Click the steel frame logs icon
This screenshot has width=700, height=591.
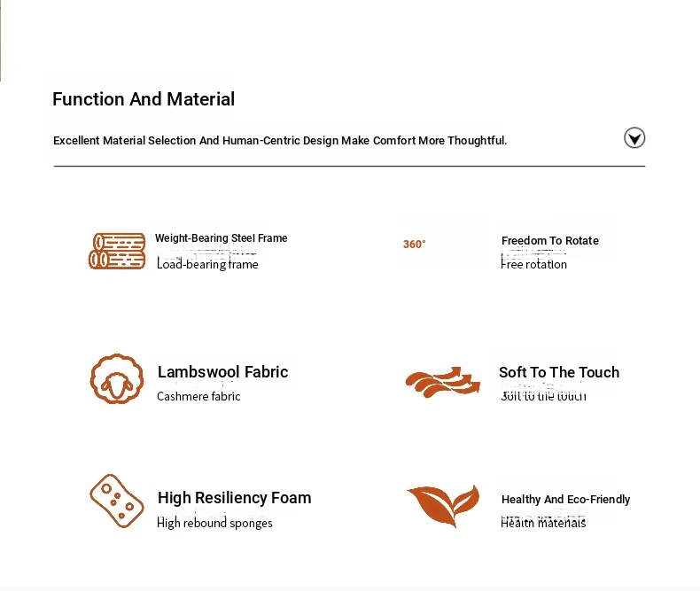click(117, 251)
